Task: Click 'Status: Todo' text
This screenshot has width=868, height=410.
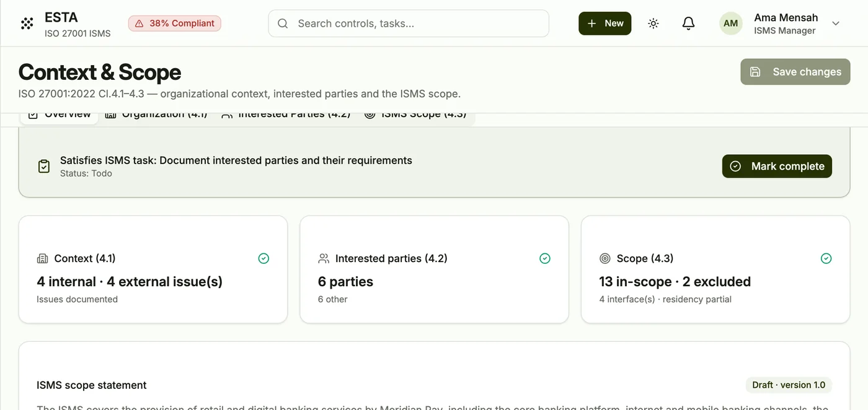Action: tap(86, 173)
